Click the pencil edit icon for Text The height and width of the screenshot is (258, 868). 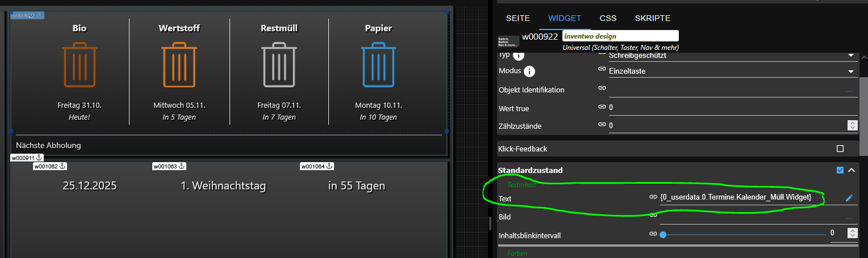(849, 198)
